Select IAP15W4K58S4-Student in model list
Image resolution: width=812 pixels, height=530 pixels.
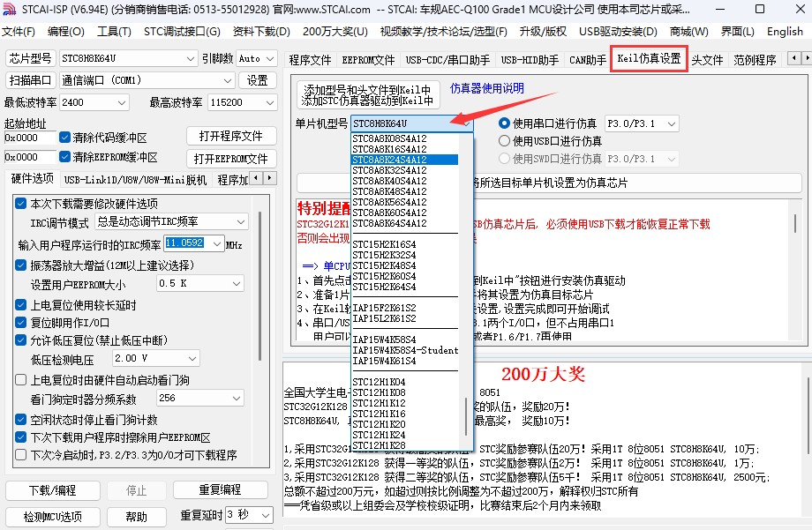(405, 350)
